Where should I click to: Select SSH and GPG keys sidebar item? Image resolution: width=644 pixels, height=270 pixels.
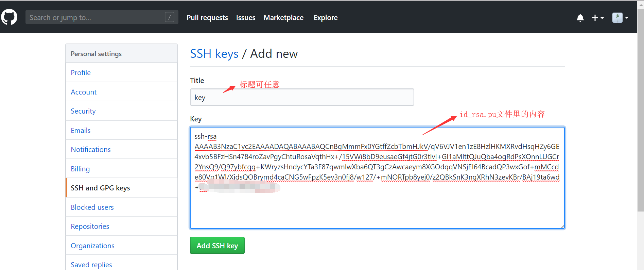[x=121, y=188]
